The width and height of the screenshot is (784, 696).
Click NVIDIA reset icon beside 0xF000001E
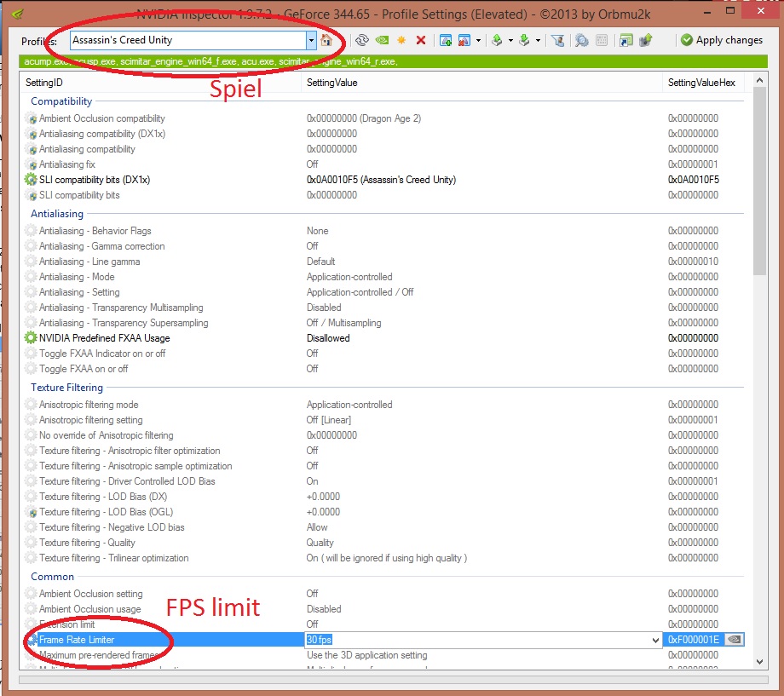(x=734, y=640)
